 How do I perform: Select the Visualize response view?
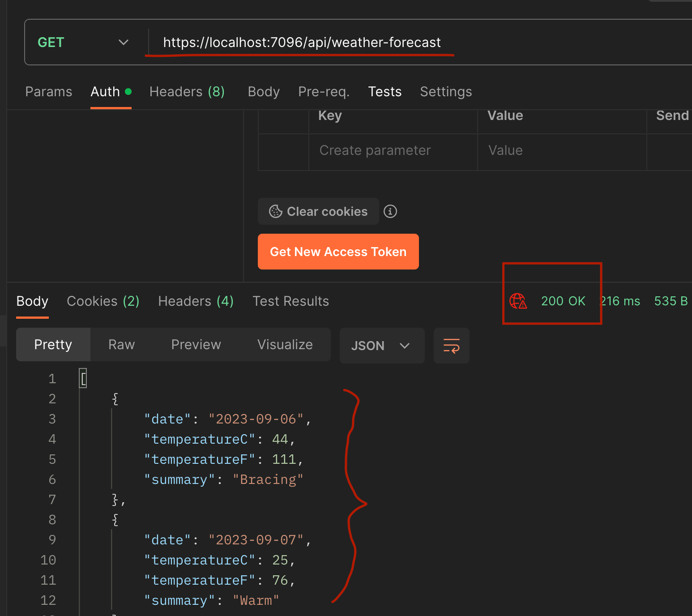tap(285, 345)
